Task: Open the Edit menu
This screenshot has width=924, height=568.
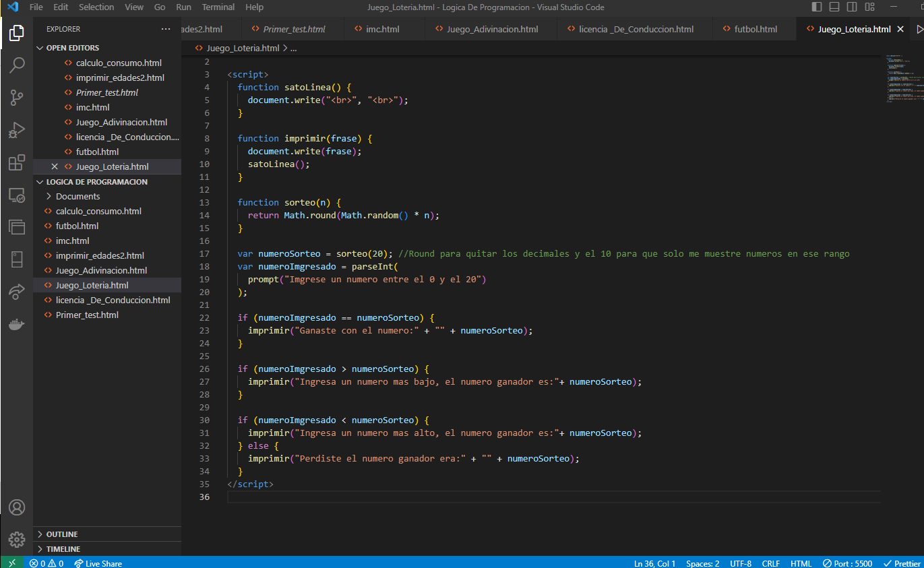Action: 61,7
